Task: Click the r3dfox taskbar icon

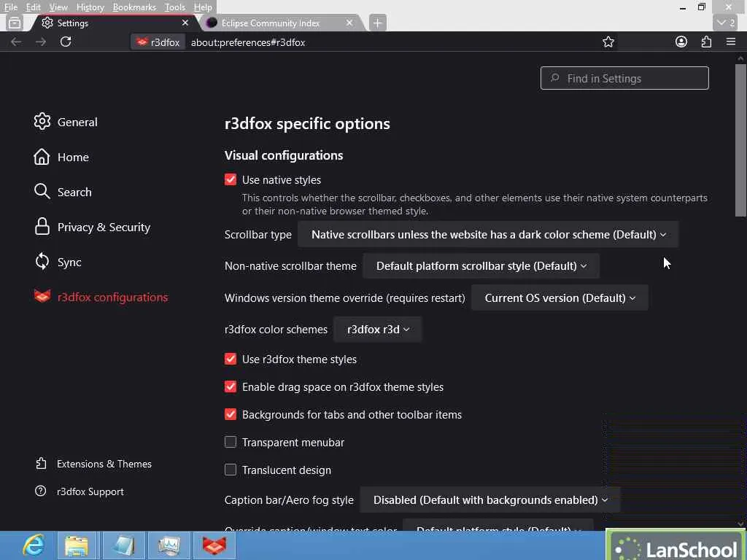Action: [214, 545]
